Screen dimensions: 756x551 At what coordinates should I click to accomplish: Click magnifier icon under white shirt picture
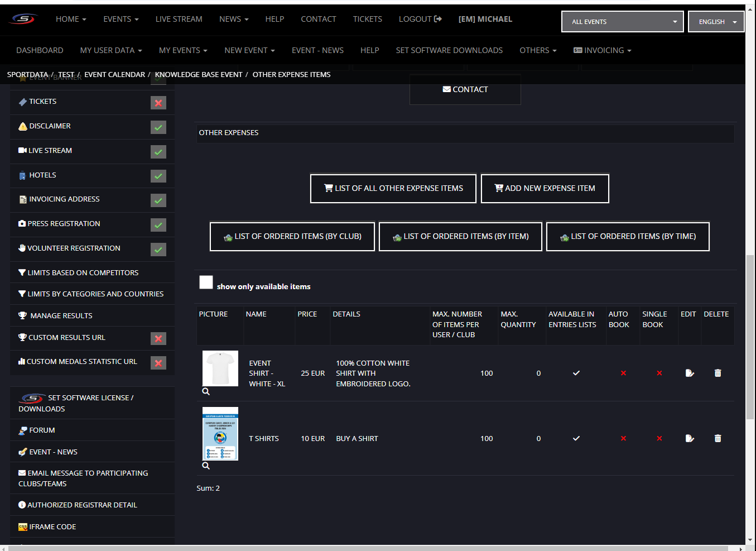coord(206,392)
